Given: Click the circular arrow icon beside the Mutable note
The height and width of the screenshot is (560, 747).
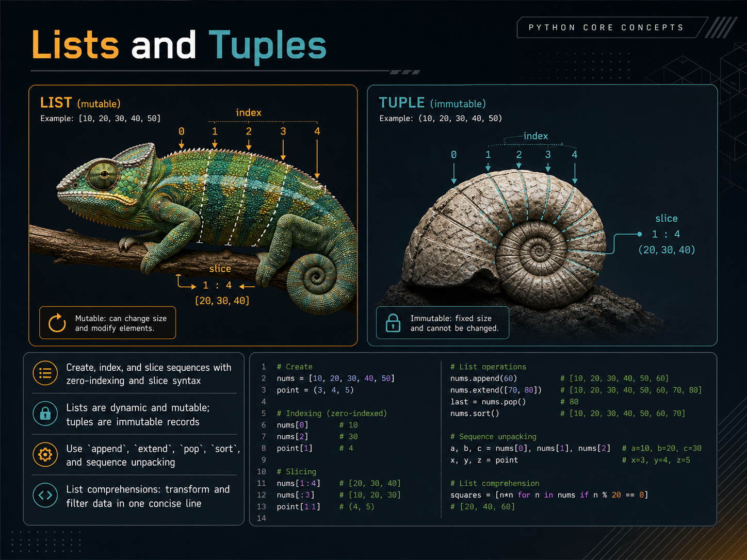Looking at the screenshot, I should point(57,323).
